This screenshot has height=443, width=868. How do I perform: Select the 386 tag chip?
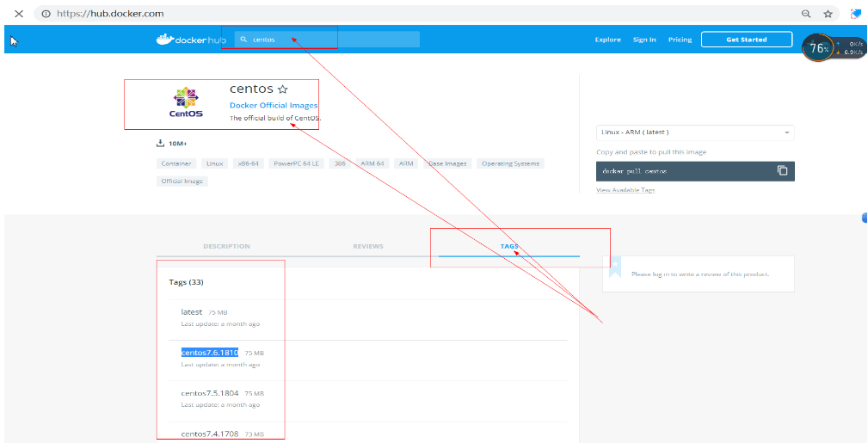click(340, 164)
